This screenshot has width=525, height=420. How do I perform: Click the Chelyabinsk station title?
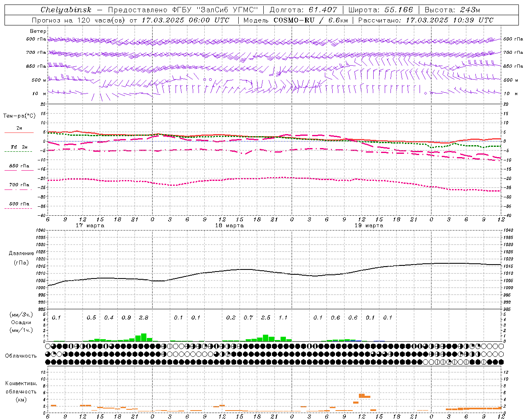[66, 10]
